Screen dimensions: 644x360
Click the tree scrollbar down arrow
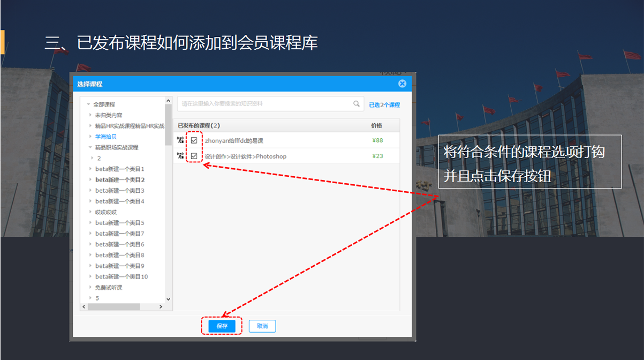[168, 299]
